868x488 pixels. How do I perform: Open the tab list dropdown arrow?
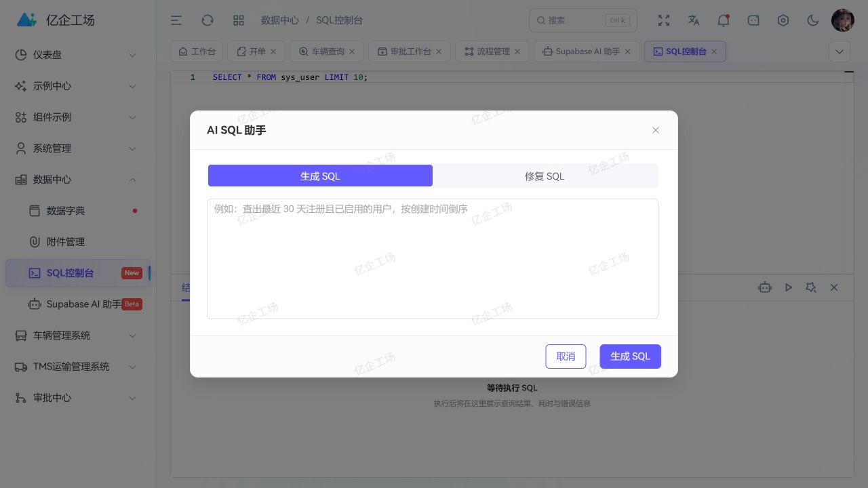point(840,52)
